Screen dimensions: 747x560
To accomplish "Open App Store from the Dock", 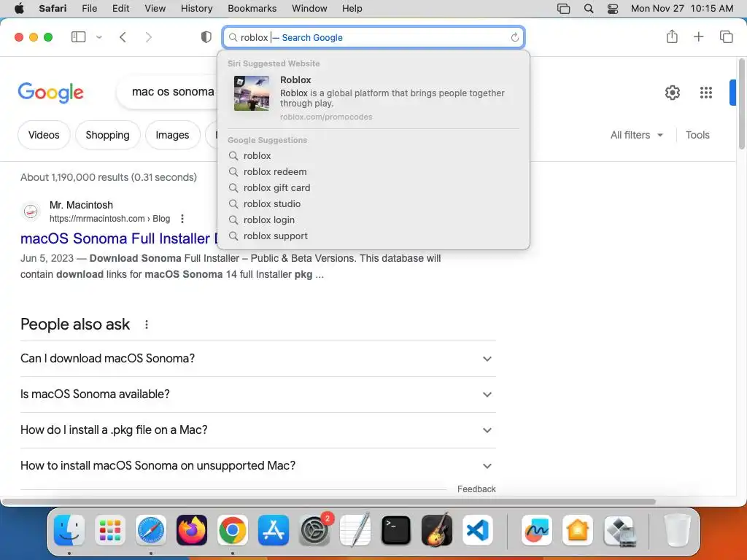I will 274,530.
